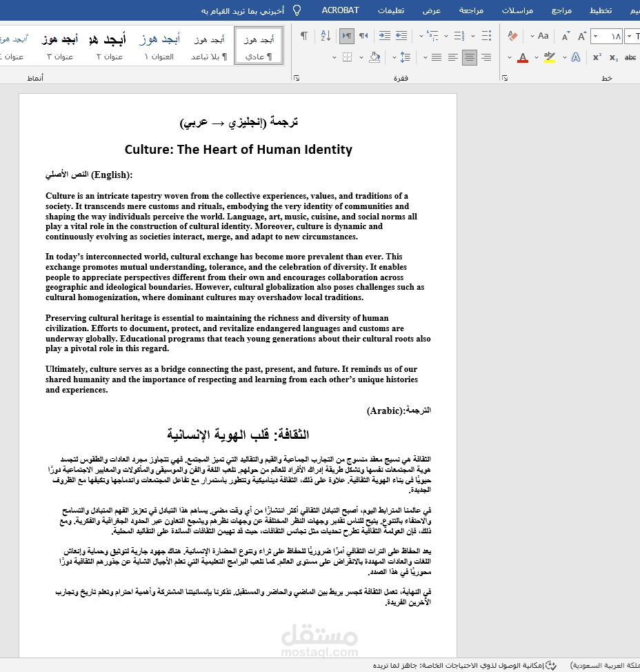Image resolution: width=640 pixels, height=672 pixels.
Task: Expand the line spacing dropdown arrow
Action: 394,57
